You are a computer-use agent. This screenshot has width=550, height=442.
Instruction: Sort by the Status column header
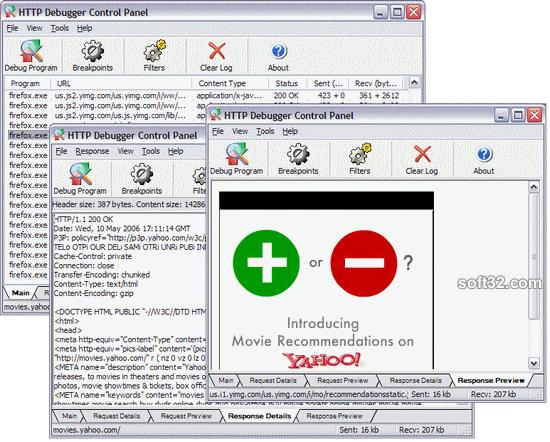[288, 83]
